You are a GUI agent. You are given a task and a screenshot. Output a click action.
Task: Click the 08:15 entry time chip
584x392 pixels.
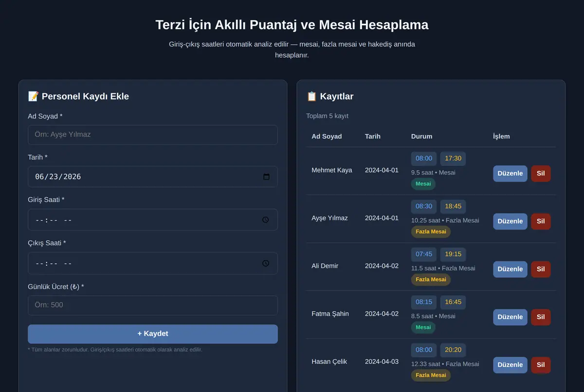click(424, 302)
